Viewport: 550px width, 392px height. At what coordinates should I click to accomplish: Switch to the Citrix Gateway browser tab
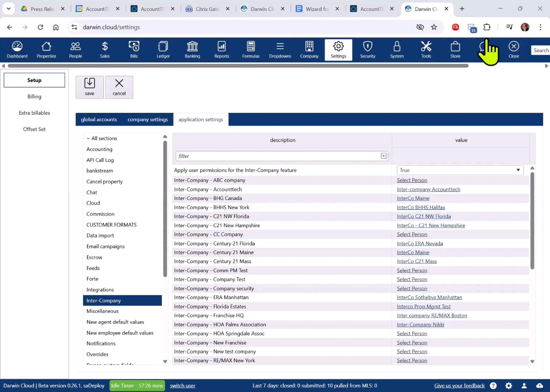point(207,9)
